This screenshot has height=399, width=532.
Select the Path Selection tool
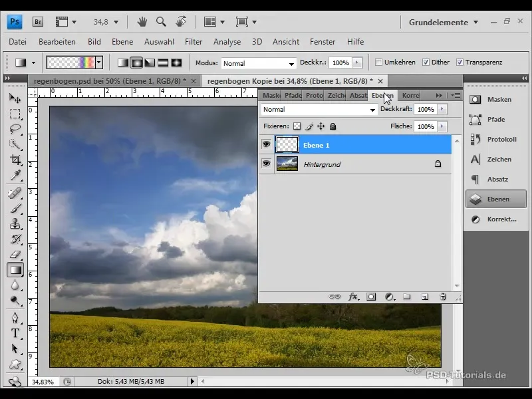(15, 348)
